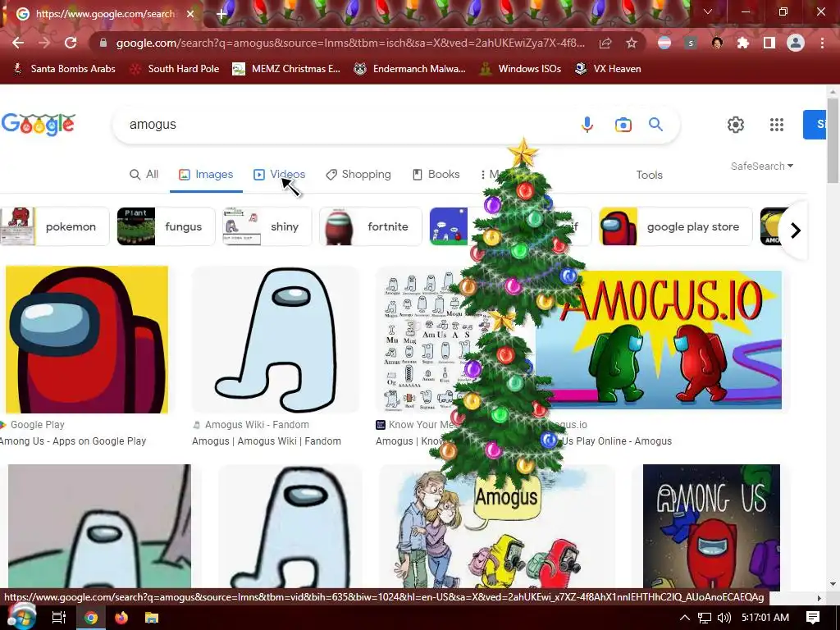Switch to the All results tab
Image resolution: width=840 pixels, height=630 pixels.
coord(144,174)
